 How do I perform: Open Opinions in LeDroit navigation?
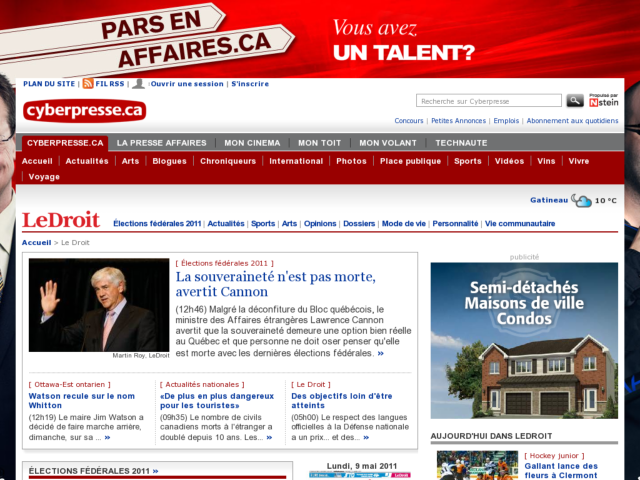pos(320,224)
